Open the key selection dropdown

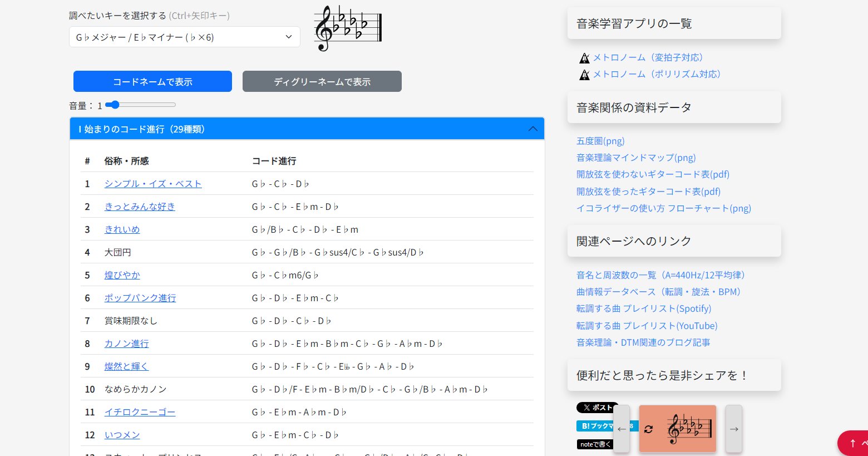coord(184,37)
